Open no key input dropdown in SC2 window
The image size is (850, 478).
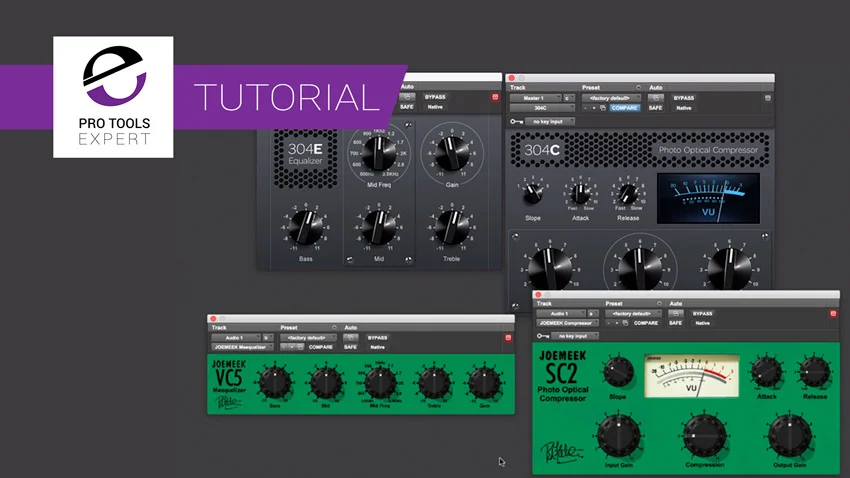click(x=575, y=336)
